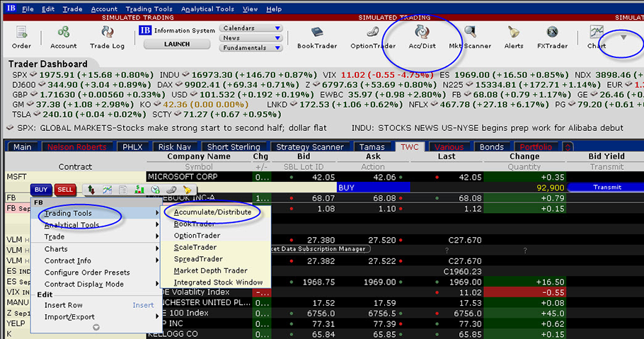644x339 pixels.
Task: Click the Company Name column header
Action: click(199, 156)
